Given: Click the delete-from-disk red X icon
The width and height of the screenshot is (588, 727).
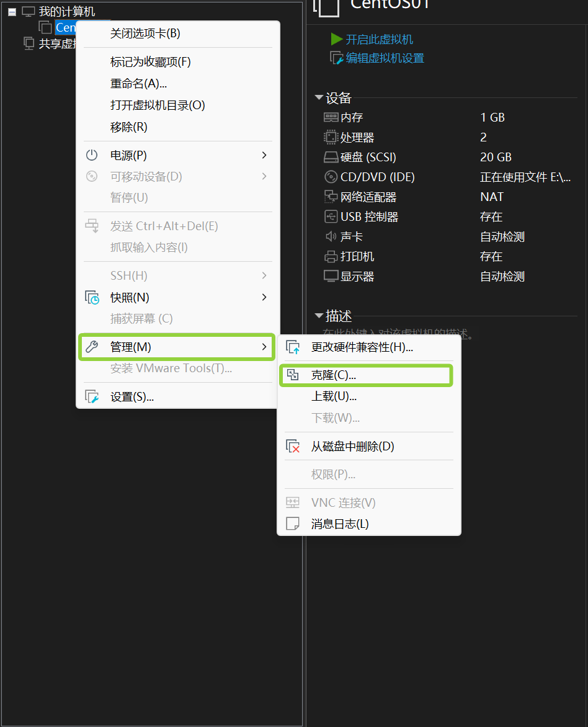Looking at the screenshot, I should point(293,446).
